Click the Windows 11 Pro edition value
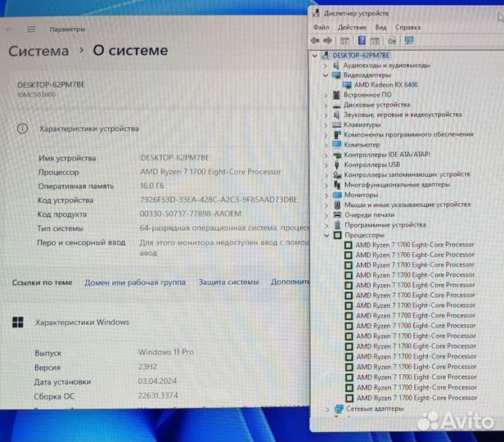 [x=166, y=352]
